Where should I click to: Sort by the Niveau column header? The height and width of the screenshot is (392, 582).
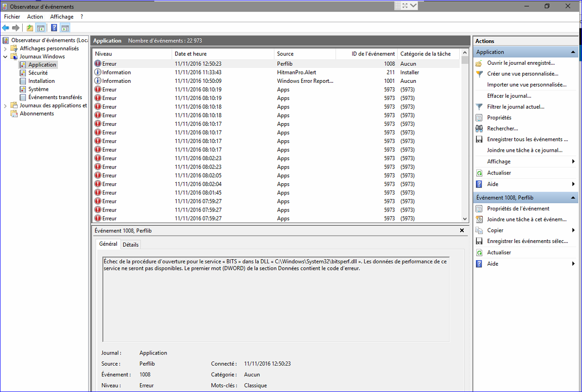(x=132, y=54)
